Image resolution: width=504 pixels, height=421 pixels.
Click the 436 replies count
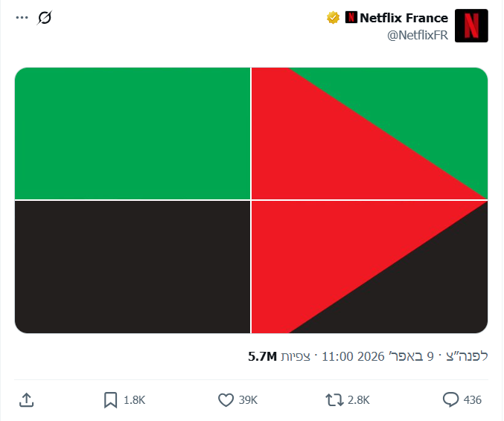[x=473, y=399]
